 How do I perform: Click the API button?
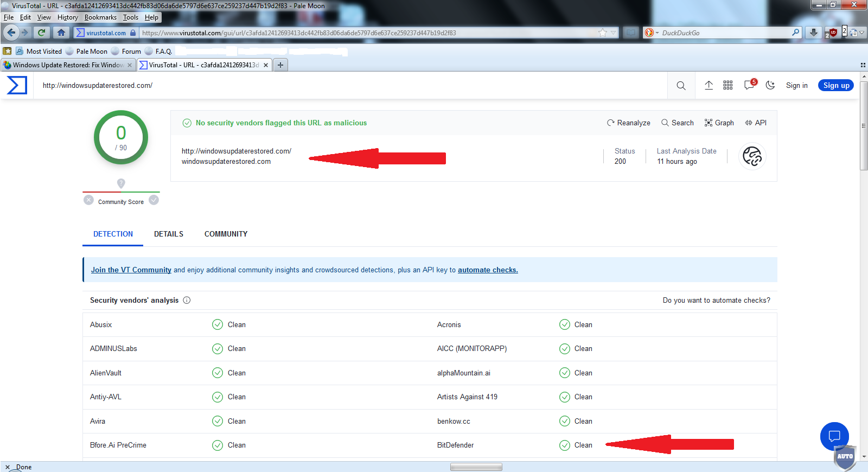(756, 123)
